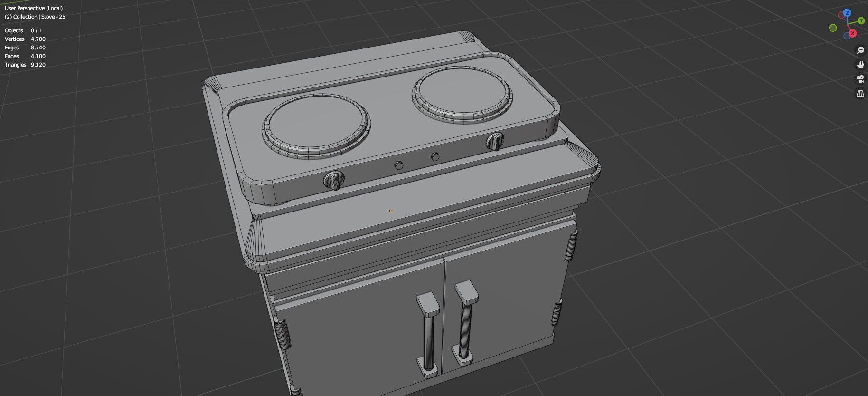Click the green Y axis on the navigation gizmo
This screenshot has height=396, width=868.
pyautogui.click(x=861, y=21)
